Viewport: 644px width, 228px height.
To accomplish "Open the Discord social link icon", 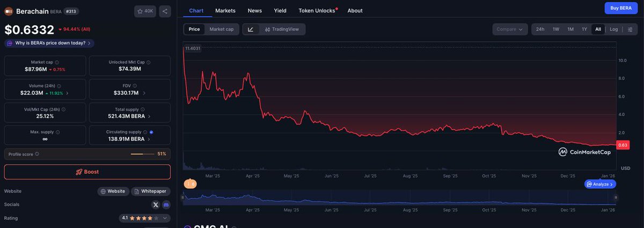I will point(166,205).
